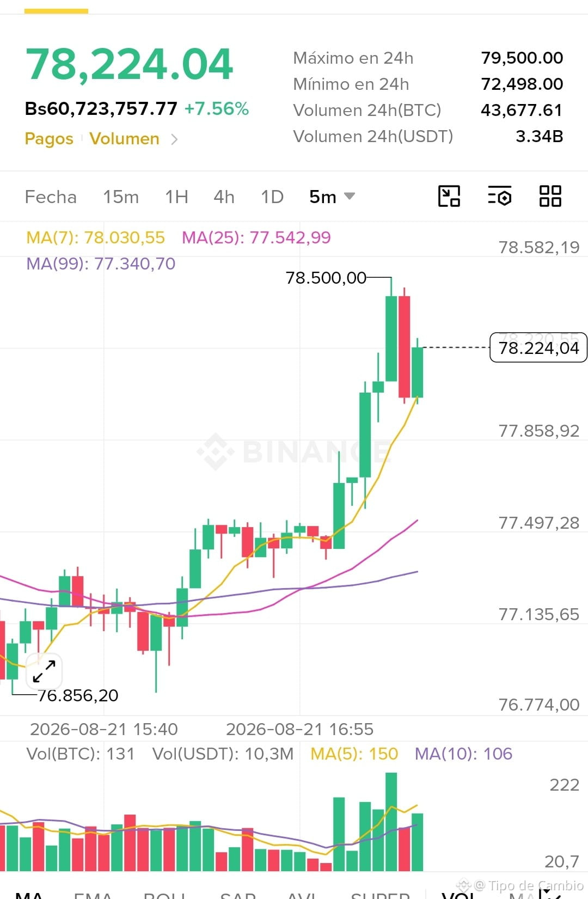The image size is (588, 899).
Task: Click the 77.135,65 price axis label
Action: 539,614
